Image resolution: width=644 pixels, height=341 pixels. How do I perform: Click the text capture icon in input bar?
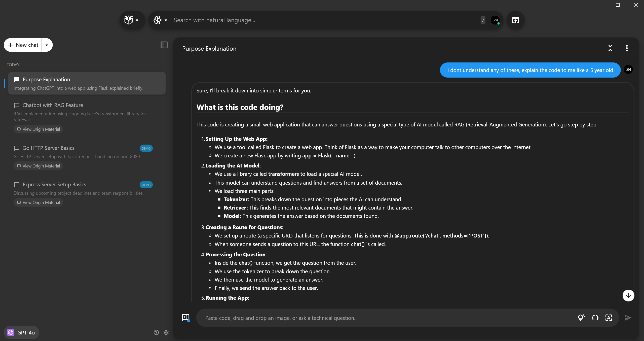point(609,318)
